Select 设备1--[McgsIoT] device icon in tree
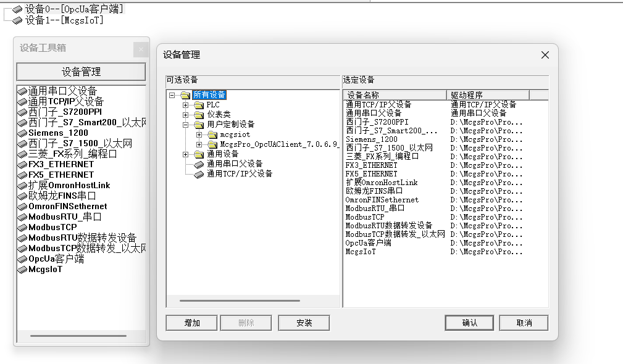Viewport: 623px width, 364px height. click(x=17, y=20)
